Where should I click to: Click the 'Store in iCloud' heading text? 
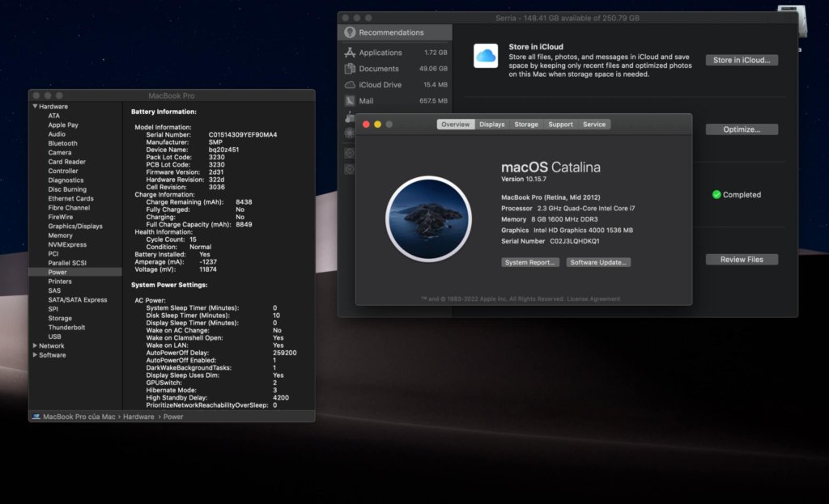[536, 46]
